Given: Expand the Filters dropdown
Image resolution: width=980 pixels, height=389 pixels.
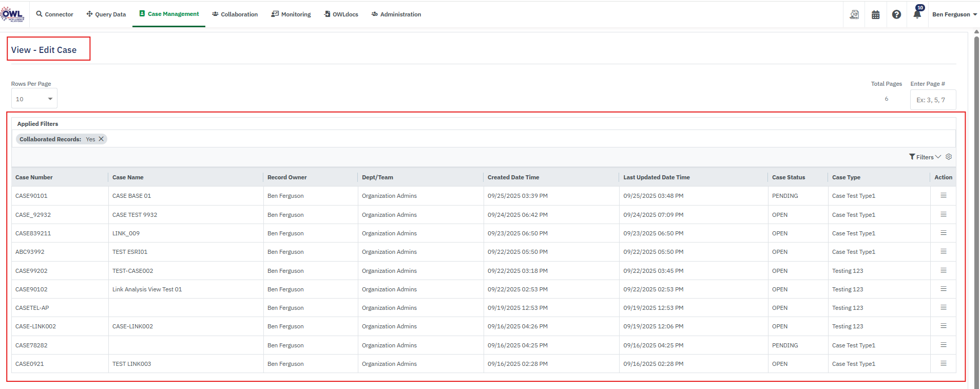Looking at the screenshot, I should pos(925,157).
